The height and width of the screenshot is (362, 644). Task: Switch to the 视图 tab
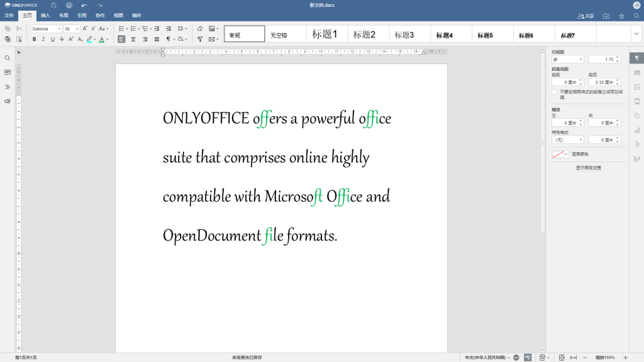(118, 16)
